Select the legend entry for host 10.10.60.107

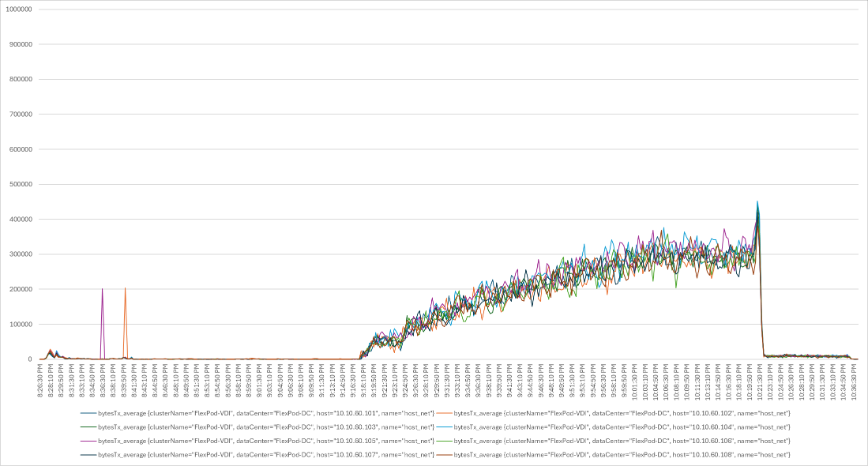(x=257, y=454)
